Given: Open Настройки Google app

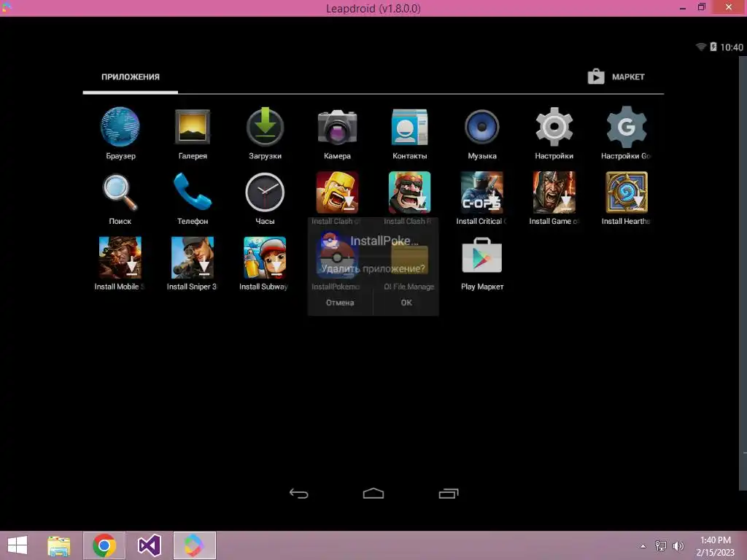Looking at the screenshot, I should pyautogui.click(x=627, y=127).
